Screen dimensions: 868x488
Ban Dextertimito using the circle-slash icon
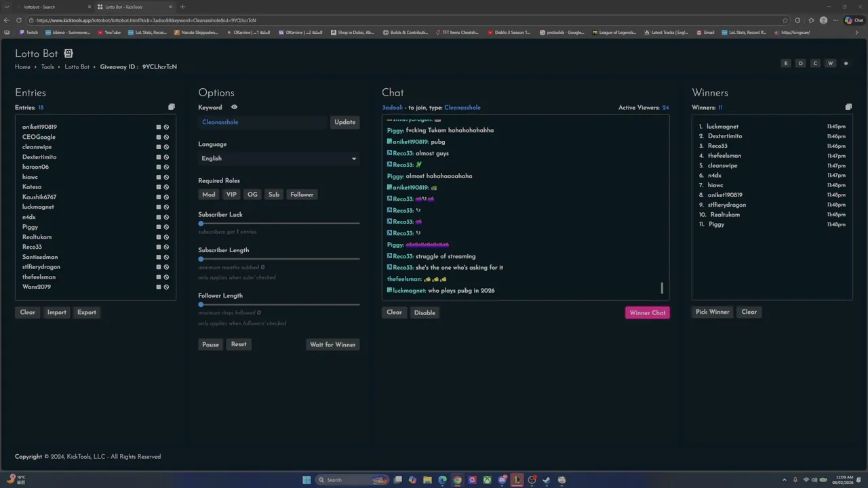(166, 157)
